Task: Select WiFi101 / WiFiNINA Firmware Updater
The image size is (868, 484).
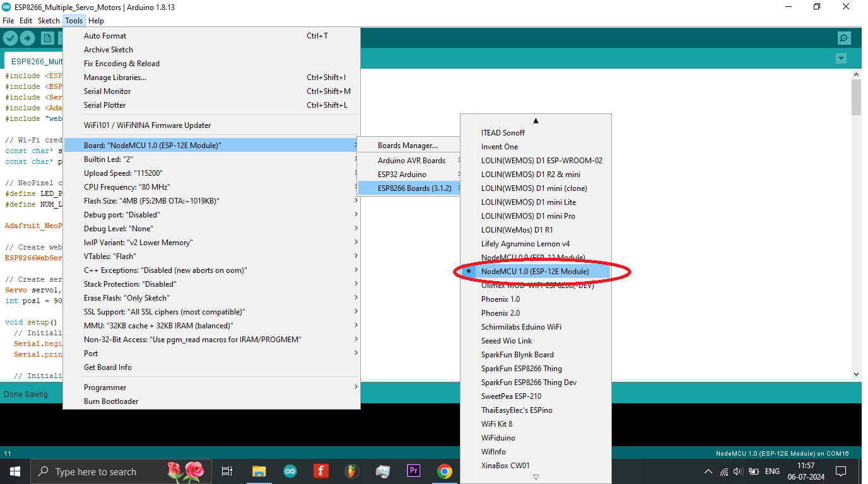Action: pyautogui.click(x=211, y=125)
